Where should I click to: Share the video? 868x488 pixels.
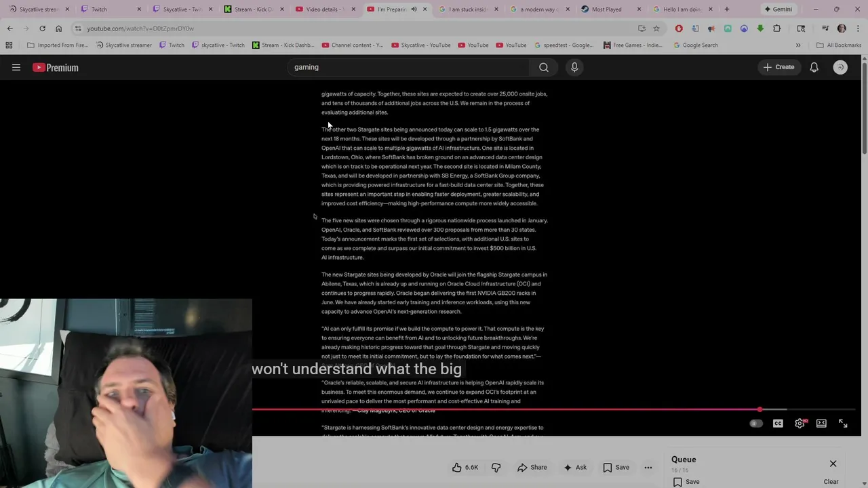coord(532,467)
